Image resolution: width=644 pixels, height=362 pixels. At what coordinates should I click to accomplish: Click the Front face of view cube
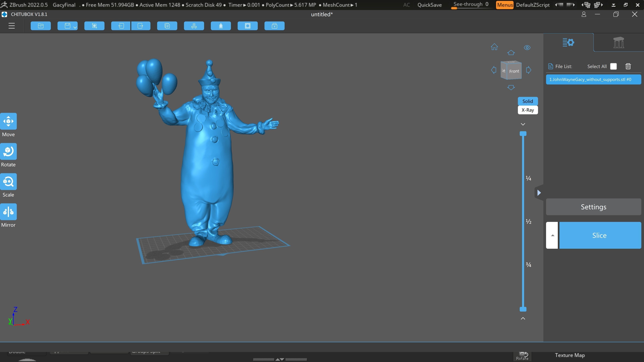514,71
